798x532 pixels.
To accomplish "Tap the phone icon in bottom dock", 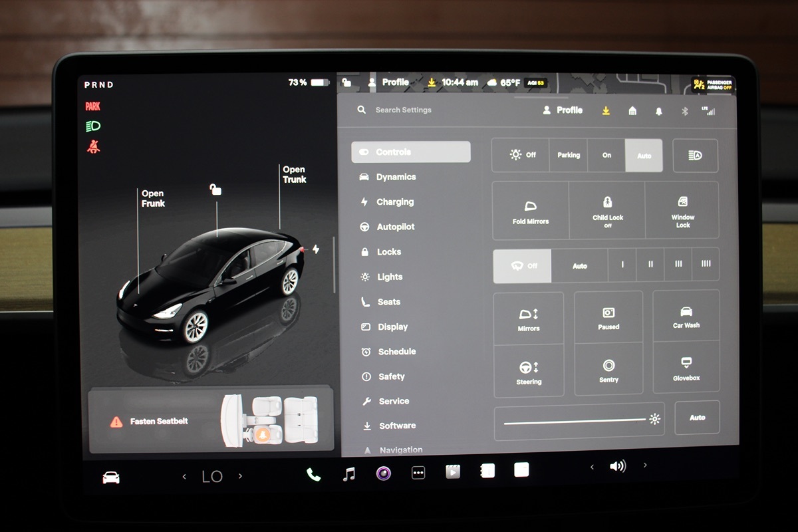I will (313, 475).
